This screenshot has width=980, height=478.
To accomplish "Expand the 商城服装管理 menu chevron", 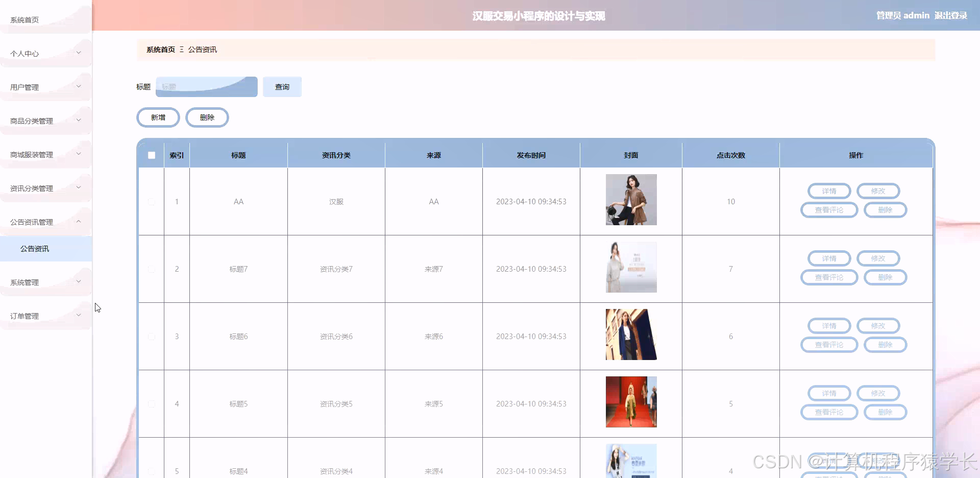I will click(x=79, y=154).
